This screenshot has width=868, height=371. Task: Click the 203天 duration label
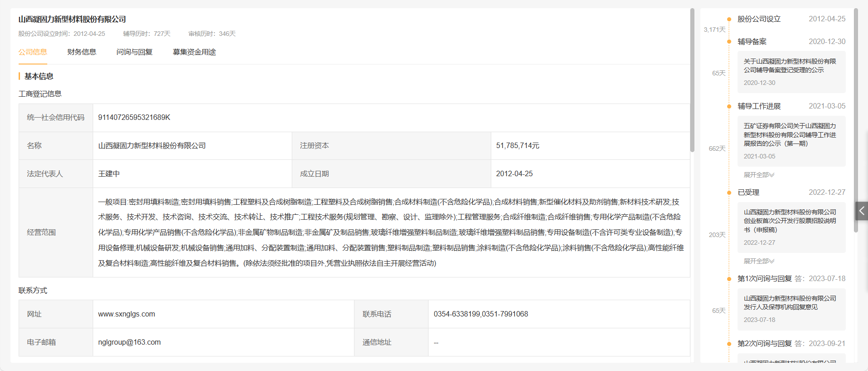[717, 235]
